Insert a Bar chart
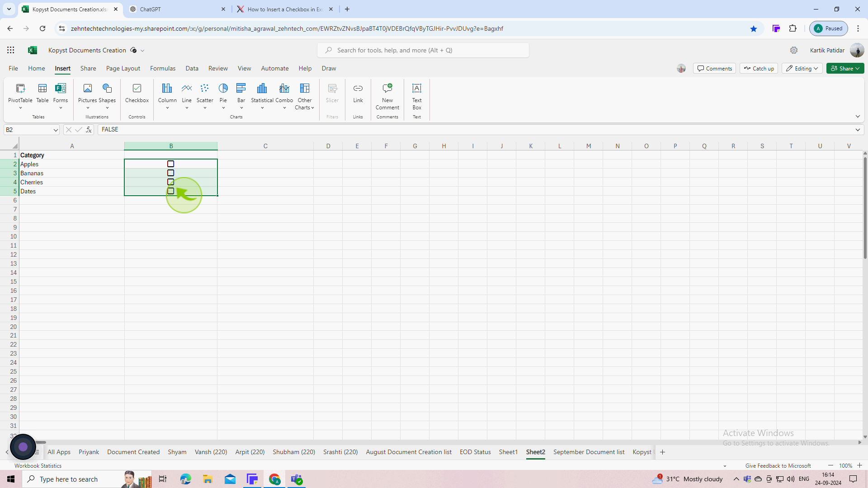The width and height of the screenshot is (868, 488). point(241,96)
